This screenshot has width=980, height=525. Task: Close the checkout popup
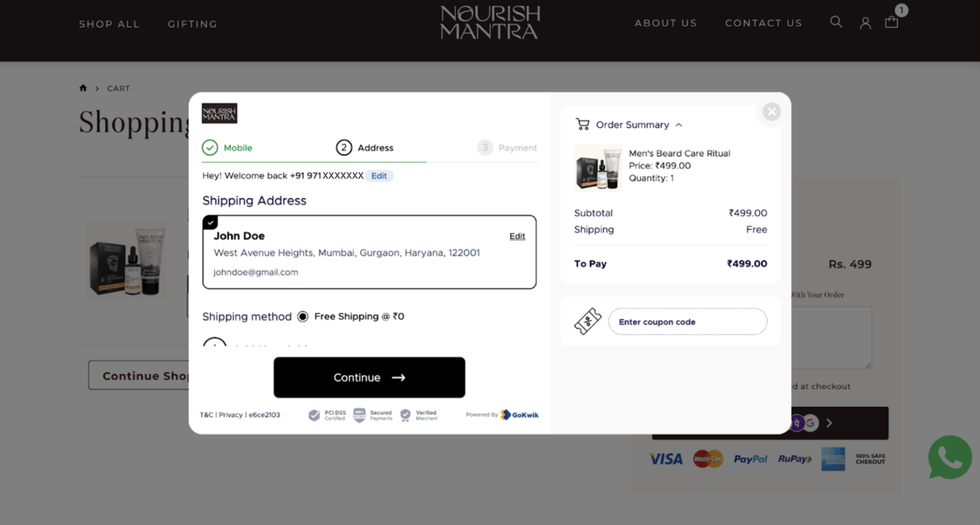tap(771, 112)
